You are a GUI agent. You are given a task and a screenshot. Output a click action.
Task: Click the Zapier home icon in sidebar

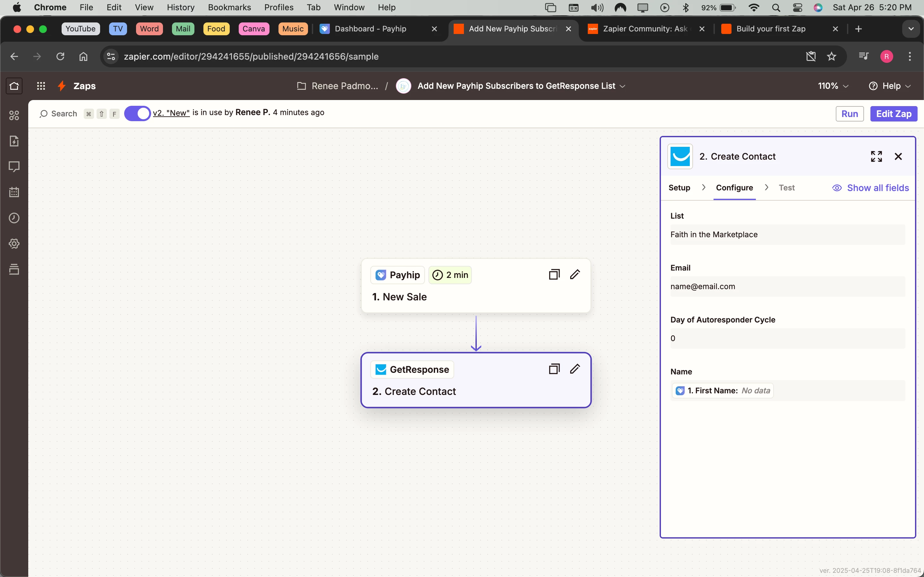(x=14, y=86)
